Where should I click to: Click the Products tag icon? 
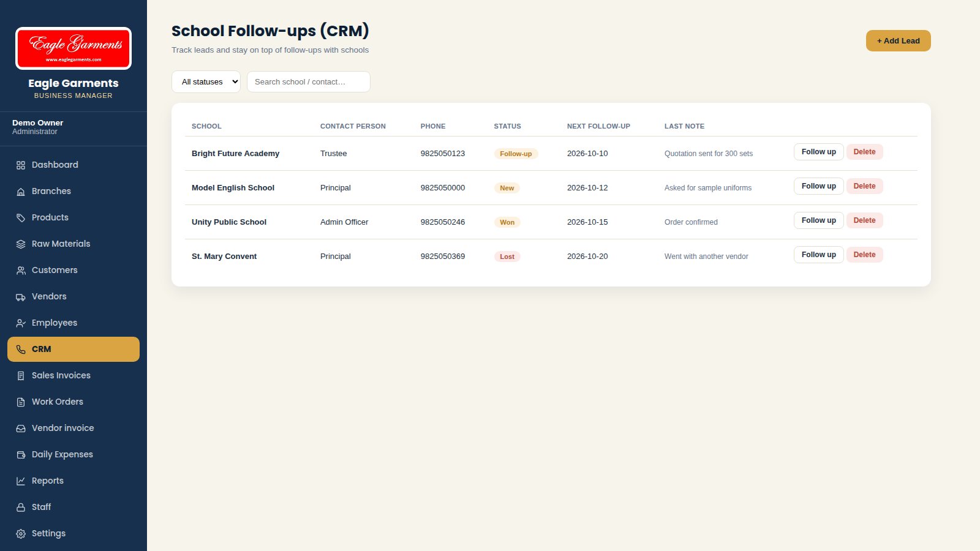[x=21, y=218]
